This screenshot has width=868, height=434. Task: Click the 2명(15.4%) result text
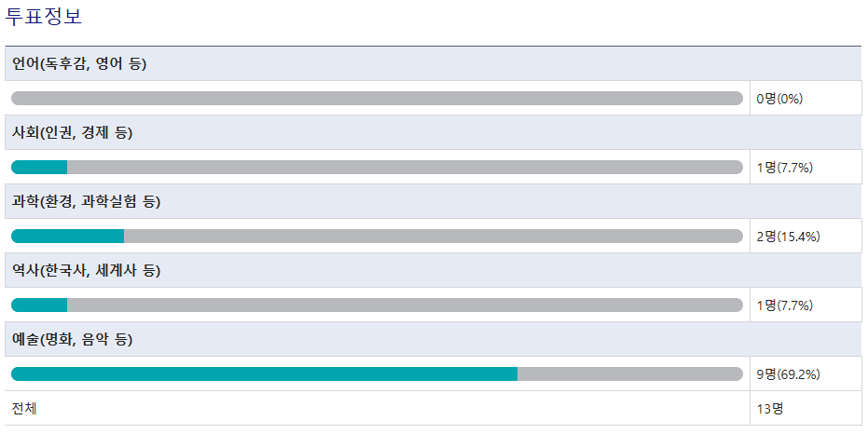(x=789, y=237)
